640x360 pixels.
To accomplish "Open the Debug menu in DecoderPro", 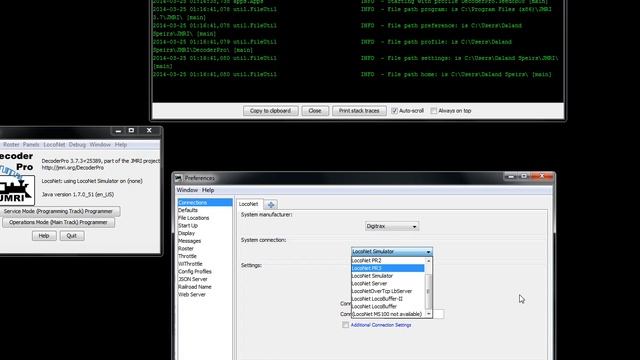I will (77, 144).
